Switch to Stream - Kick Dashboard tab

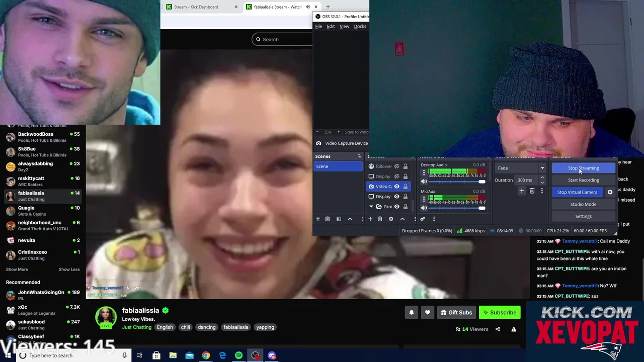[x=202, y=7]
